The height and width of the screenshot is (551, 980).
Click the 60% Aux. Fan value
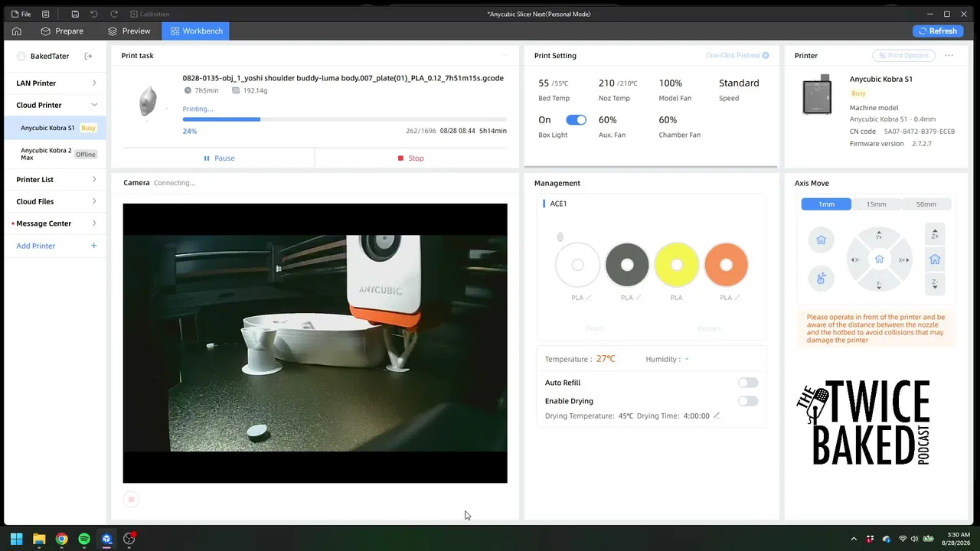click(608, 120)
